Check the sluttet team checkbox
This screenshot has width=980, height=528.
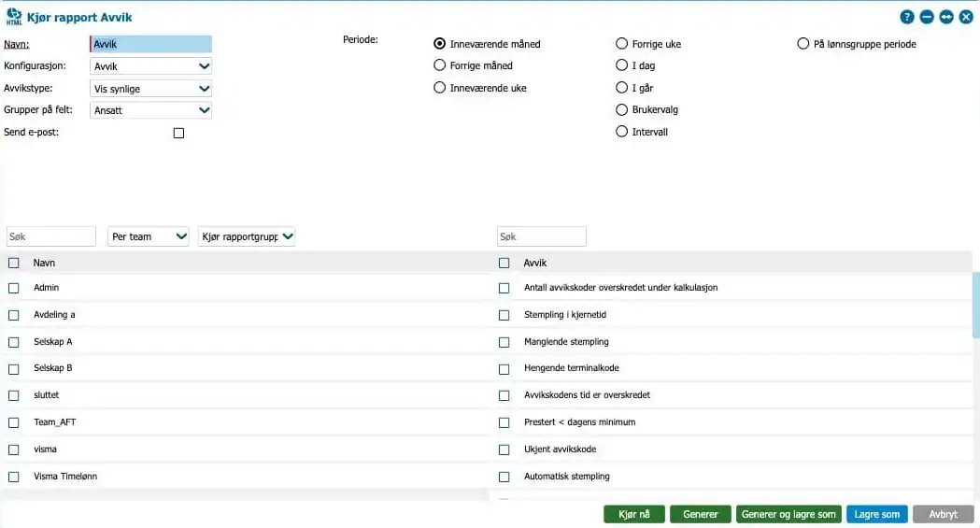[14, 395]
